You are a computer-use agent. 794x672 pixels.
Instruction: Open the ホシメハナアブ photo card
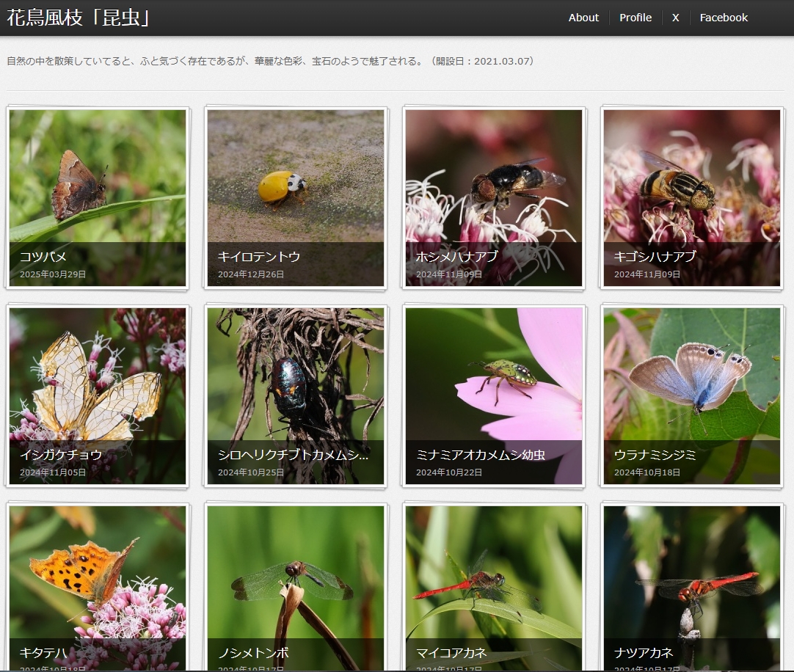(494, 197)
